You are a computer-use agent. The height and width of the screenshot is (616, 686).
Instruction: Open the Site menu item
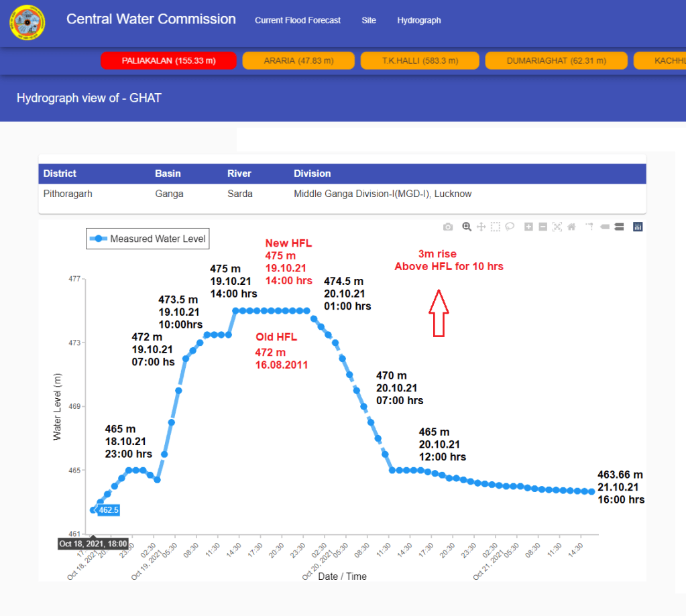tap(369, 21)
